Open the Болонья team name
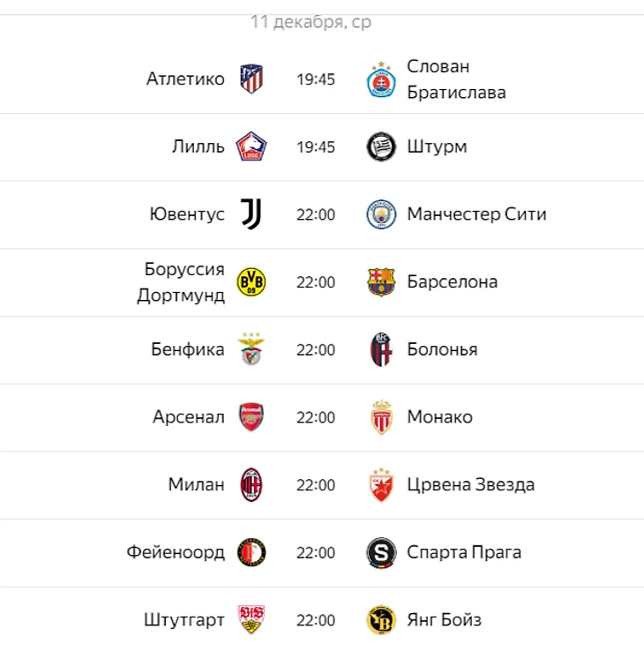Viewport: 644px width, 651px height. point(442,350)
